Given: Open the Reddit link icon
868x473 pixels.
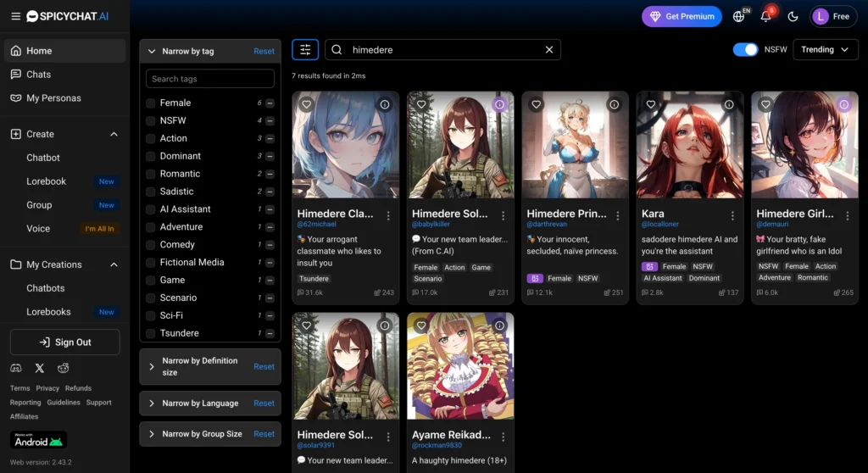Looking at the screenshot, I should (63, 368).
